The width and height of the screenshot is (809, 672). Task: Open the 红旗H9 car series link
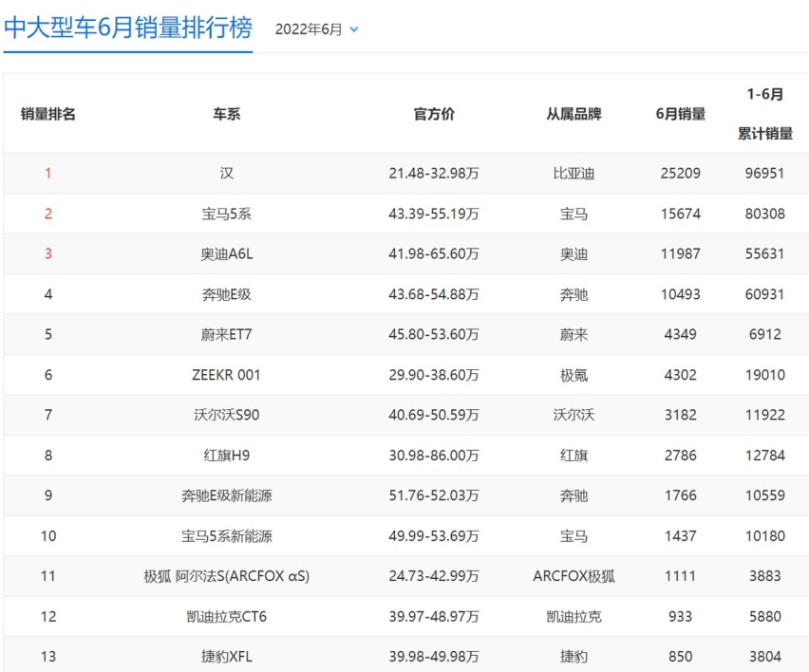tap(227, 456)
